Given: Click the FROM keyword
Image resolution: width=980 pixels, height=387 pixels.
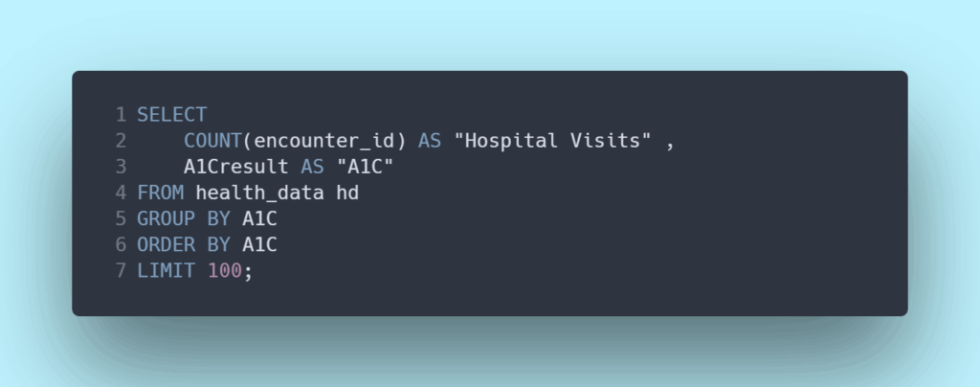Looking at the screenshot, I should coord(160,193).
